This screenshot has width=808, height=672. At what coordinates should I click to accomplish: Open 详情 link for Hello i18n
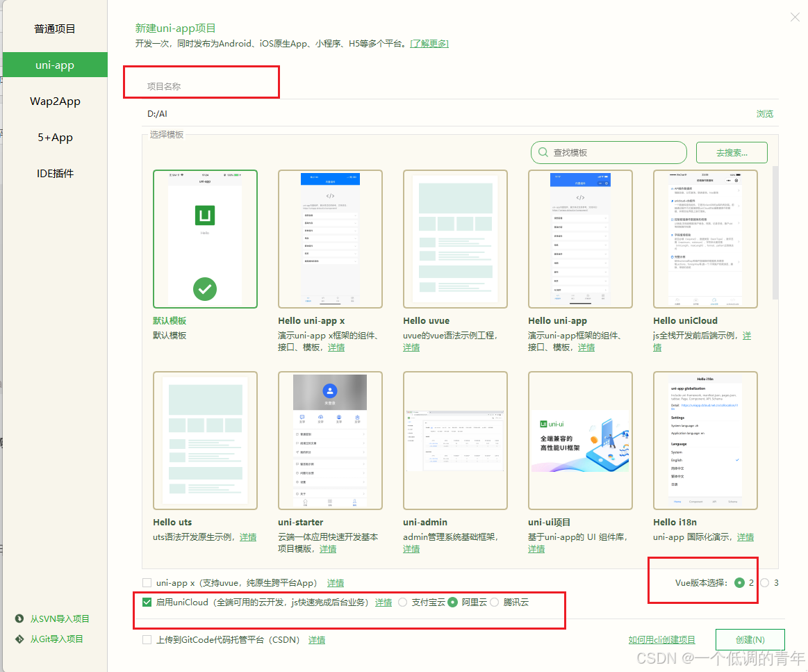point(745,537)
